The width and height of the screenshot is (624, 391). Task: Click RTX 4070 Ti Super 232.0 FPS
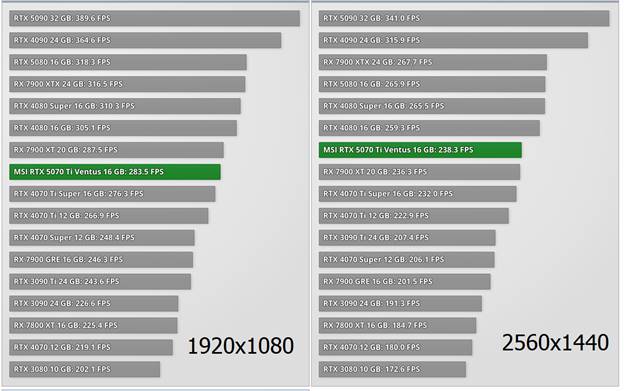[x=417, y=194]
